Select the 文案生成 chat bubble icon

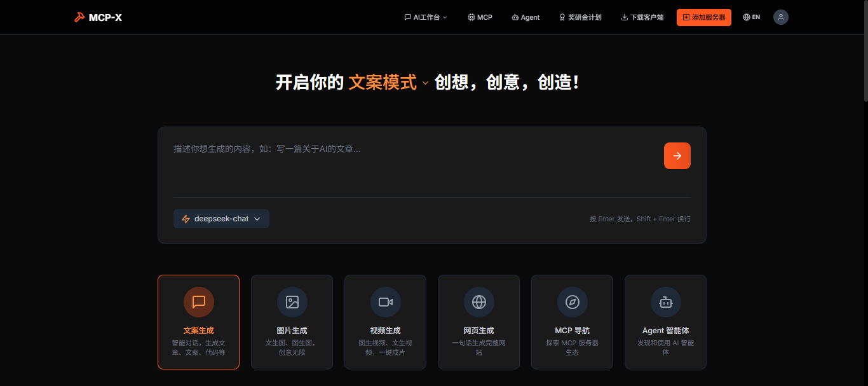pyautogui.click(x=198, y=302)
